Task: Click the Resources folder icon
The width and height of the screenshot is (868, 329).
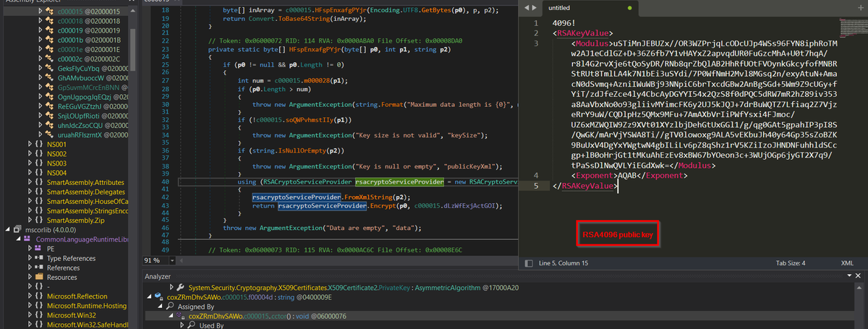Action: pos(39,277)
